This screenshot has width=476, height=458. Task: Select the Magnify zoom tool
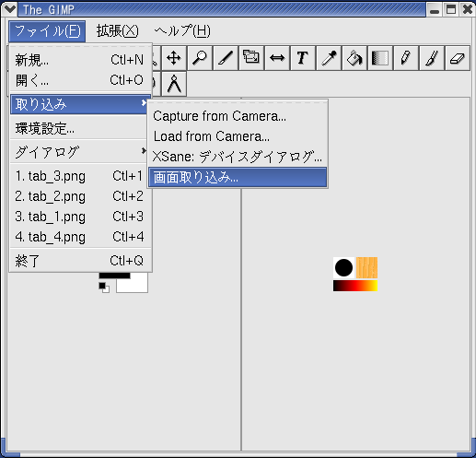[x=200, y=58]
